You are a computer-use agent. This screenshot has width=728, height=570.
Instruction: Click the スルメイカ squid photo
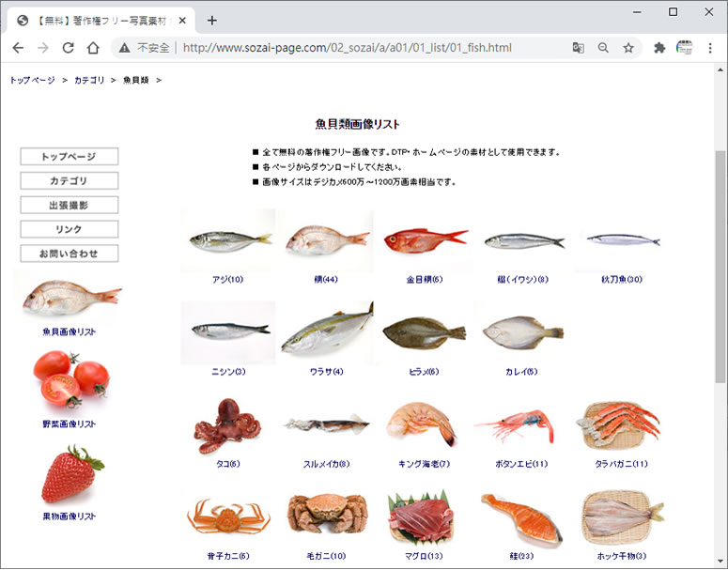pyautogui.click(x=326, y=424)
